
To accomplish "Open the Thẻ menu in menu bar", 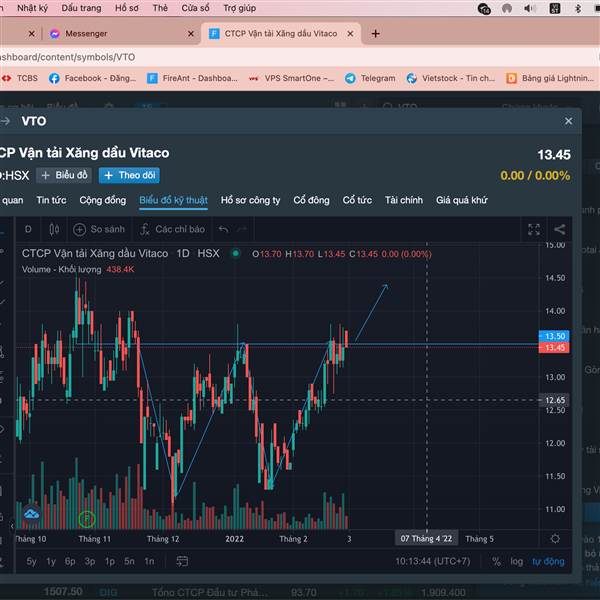I will pyautogui.click(x=160, y=8).
